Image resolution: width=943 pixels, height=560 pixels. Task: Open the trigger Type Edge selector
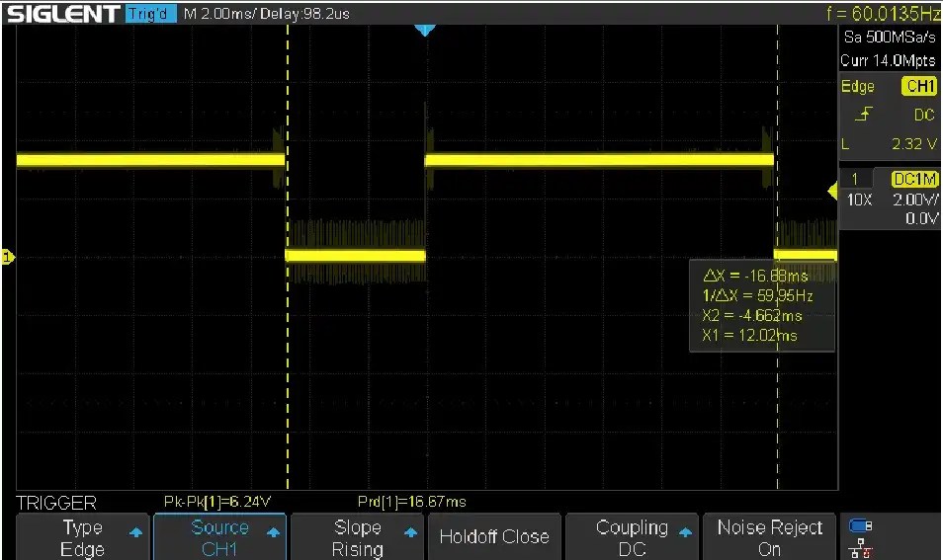pyautogui.click(x=83, y=537)
